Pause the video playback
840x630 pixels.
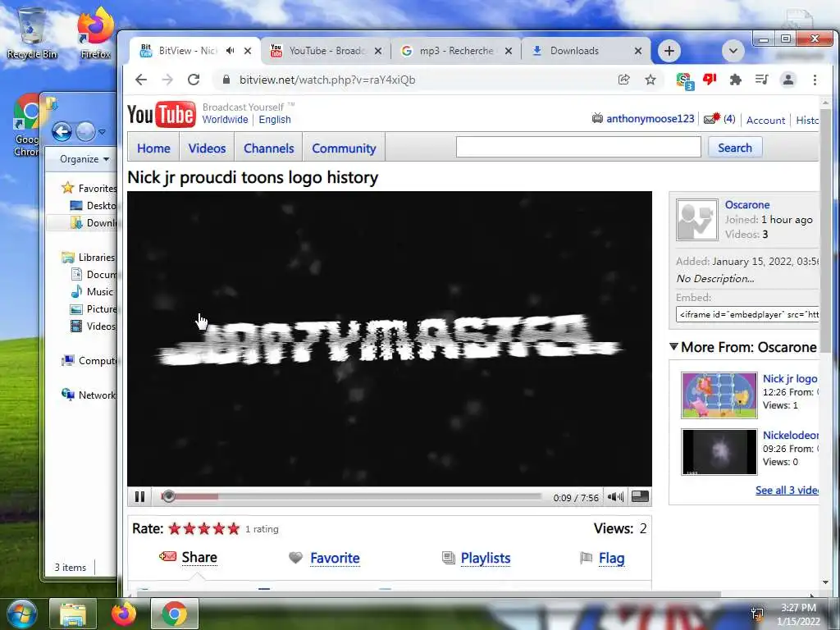pyautogui.click(x=139, y=496)
